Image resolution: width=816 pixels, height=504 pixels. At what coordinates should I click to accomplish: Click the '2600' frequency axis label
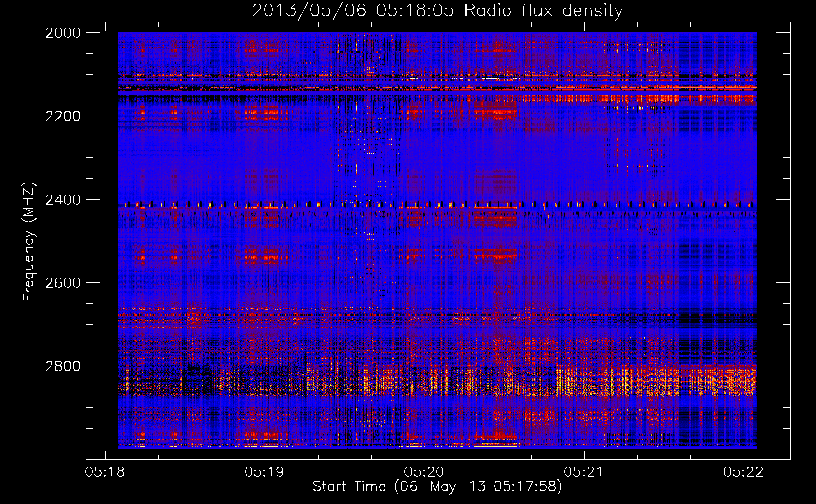63,283
